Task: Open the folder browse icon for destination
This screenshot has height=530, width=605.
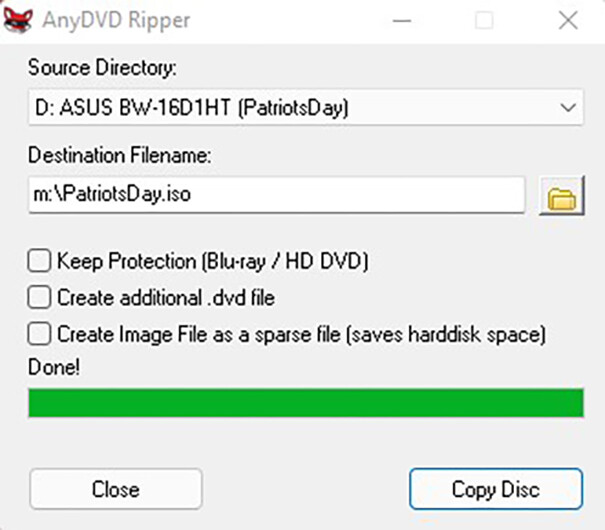Action: click(x=562, y=195)
